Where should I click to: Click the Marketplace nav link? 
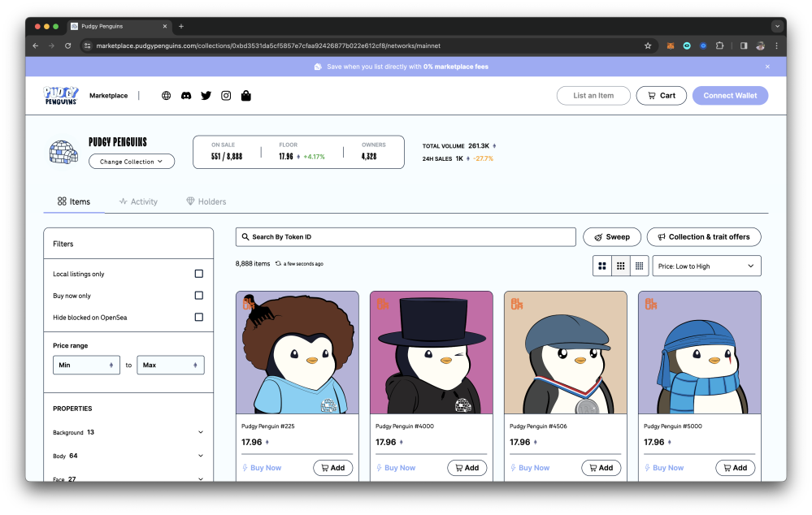[x=108, y=96]
